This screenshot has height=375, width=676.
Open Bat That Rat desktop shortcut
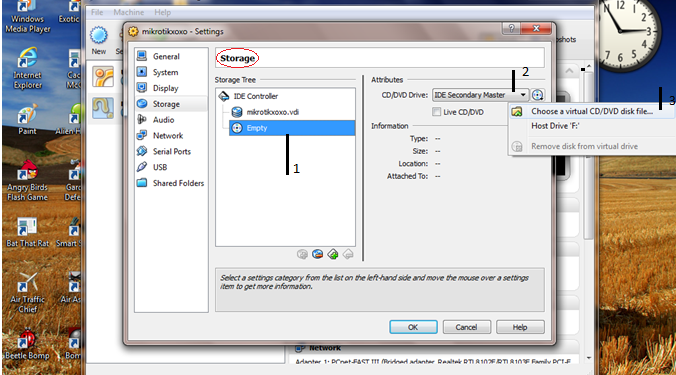[27, 233]
